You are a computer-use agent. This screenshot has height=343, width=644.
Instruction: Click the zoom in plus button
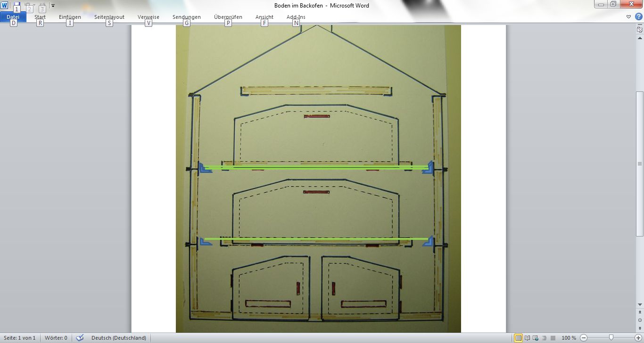pos(639,338)
